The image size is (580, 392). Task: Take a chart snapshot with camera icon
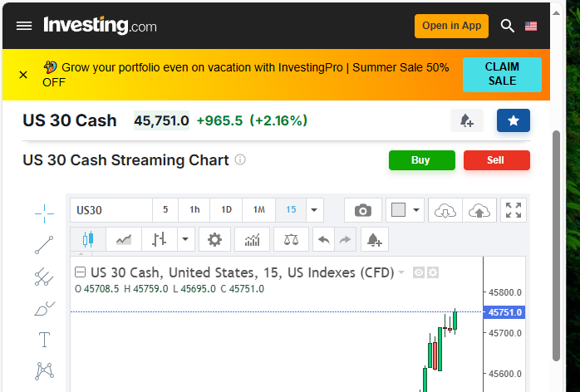tap(363, 210)
